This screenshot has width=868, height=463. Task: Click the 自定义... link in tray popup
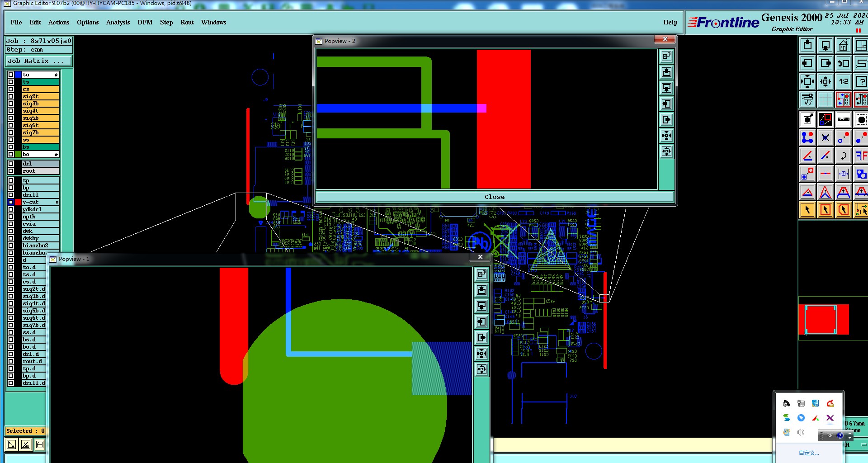tap(809, 453)
